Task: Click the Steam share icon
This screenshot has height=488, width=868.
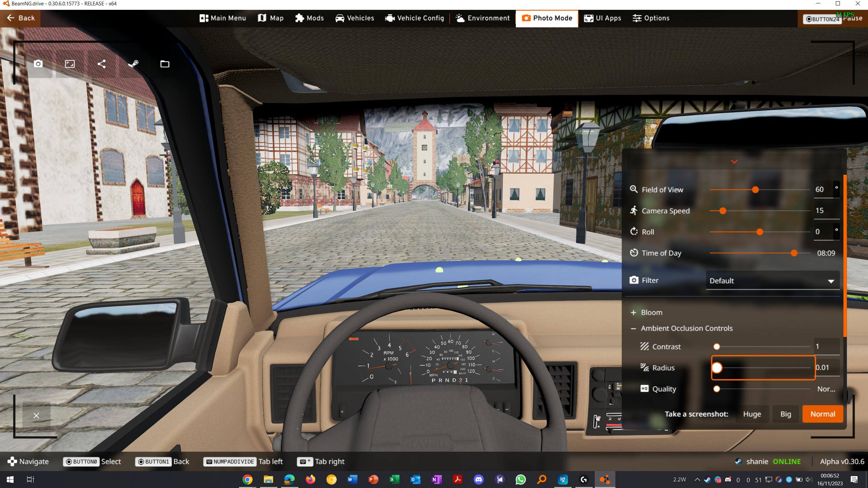Action: (133, 64)
